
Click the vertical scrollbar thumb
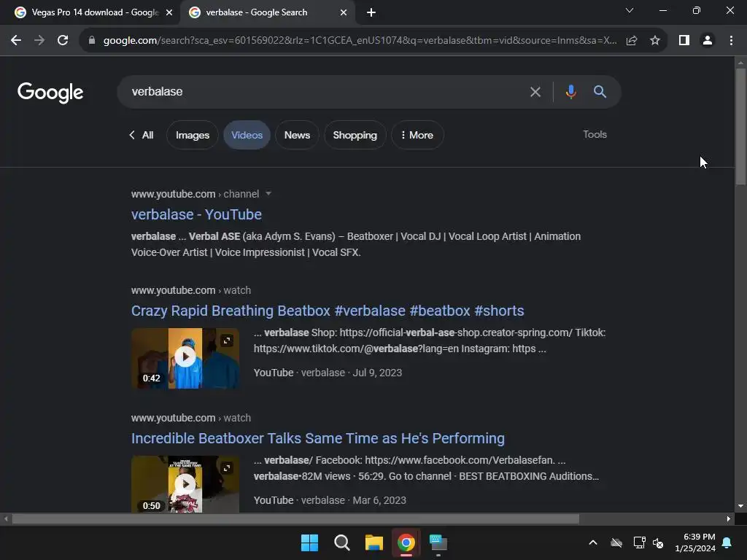tap(740, 126)
